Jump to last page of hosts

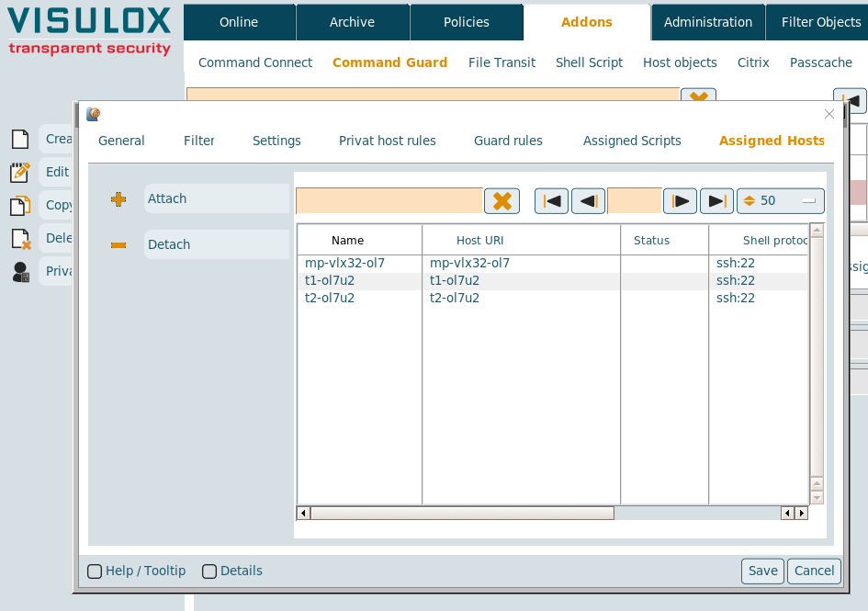(x=716, y=201)
